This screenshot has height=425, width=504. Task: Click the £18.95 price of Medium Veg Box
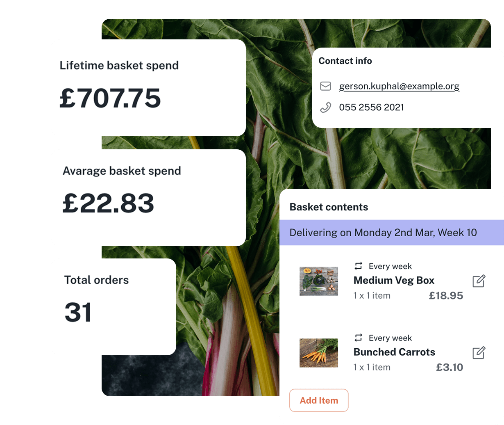click(x=446, y=296)
